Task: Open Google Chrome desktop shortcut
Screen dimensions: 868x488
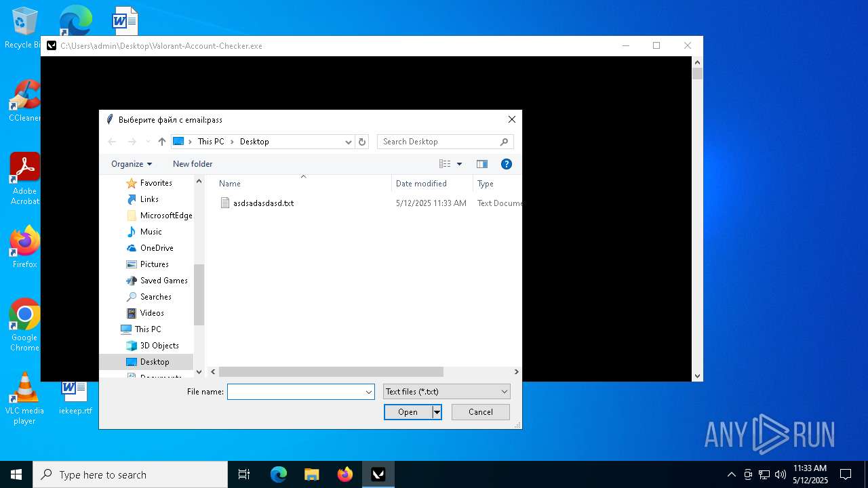Action: (24, 325)
